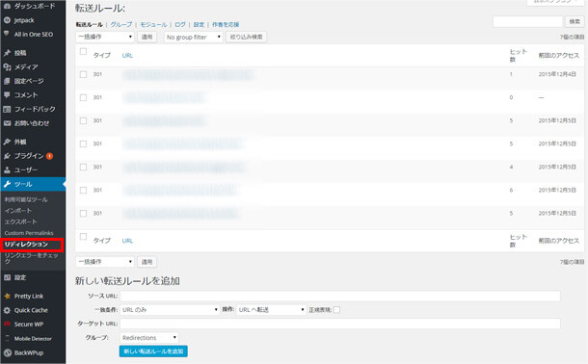Switch to the モジュール tab

(153, 24)
